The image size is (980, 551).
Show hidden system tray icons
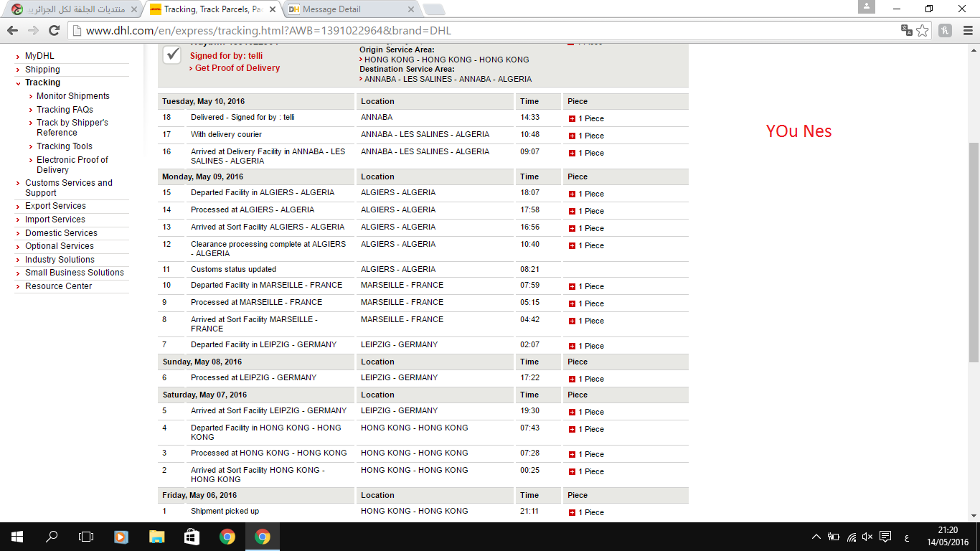(x=816, y=537)
